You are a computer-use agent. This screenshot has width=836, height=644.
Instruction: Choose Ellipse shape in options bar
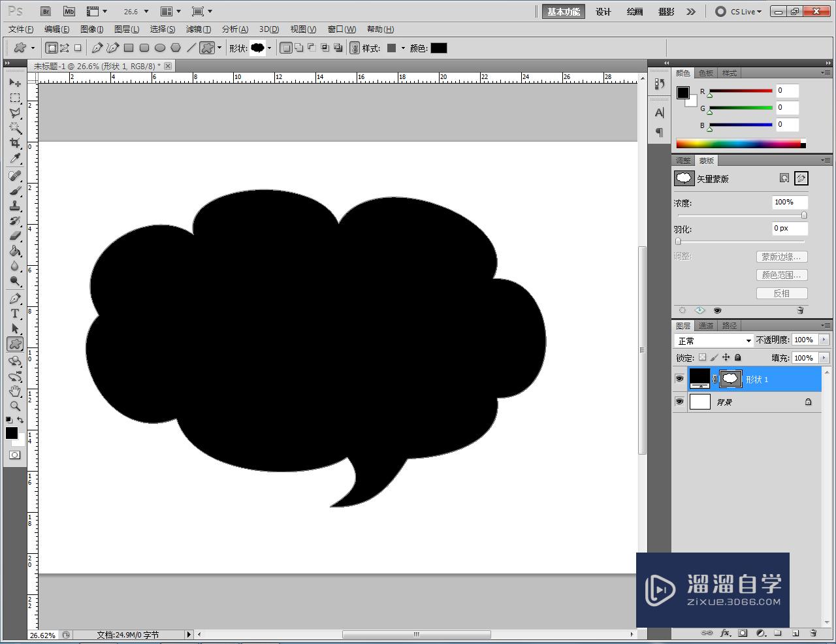(x=160, y=48)
